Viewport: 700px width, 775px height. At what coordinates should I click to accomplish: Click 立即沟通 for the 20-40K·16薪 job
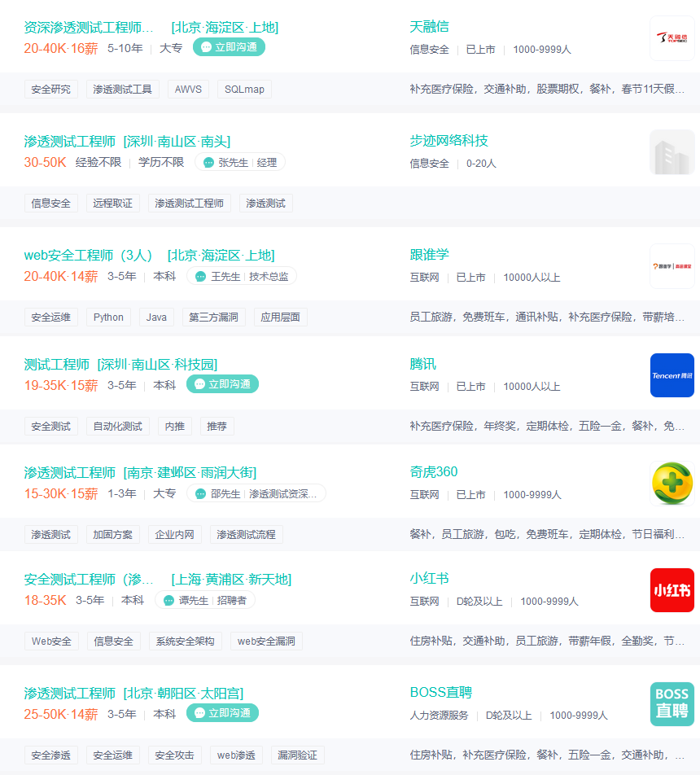pyautogui.click(x=229, y=47)
